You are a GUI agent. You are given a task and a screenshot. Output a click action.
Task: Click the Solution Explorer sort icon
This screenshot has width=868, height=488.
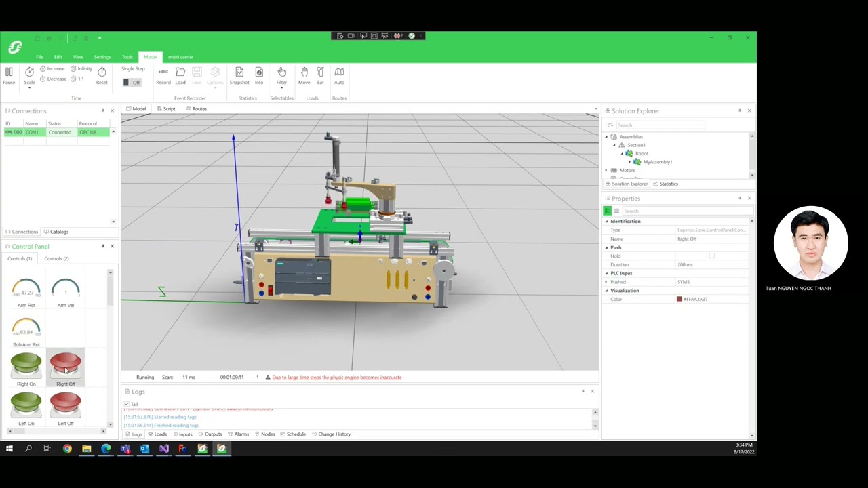tap(610, 125)
